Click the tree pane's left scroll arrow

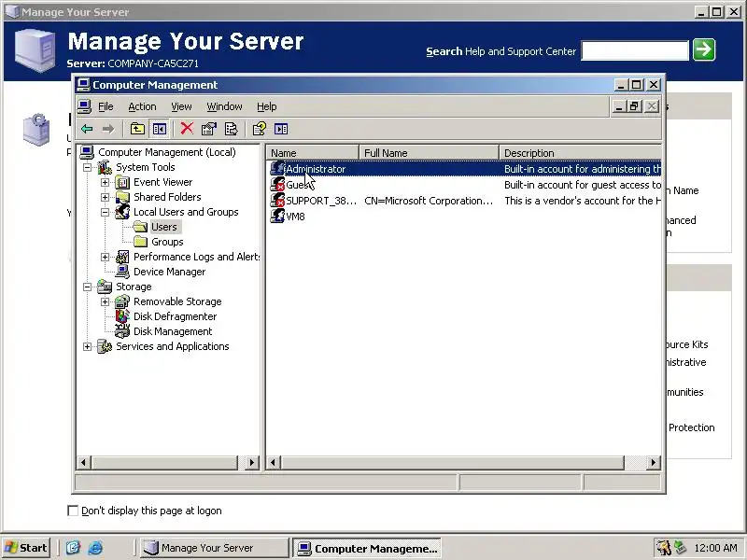tap(84, 462)
